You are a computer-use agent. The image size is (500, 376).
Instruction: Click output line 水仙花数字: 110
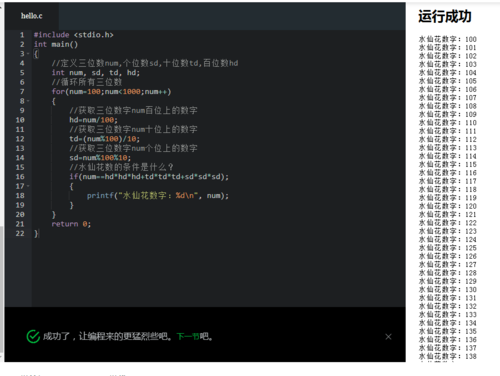click(x=448, y=123)
